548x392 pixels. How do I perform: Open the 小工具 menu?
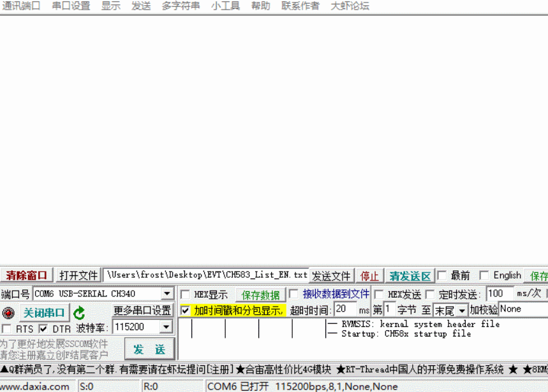pyautogui.click(x=225, y=6)
